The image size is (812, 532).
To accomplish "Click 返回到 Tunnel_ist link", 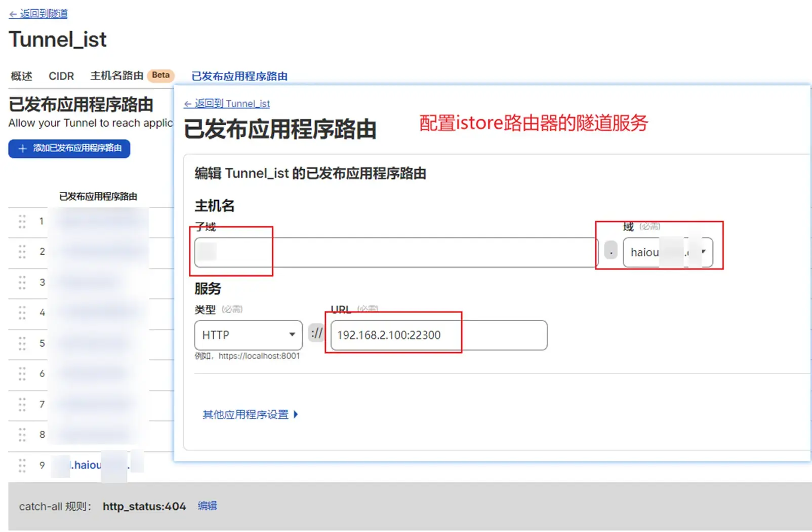I will click(227, 103).
